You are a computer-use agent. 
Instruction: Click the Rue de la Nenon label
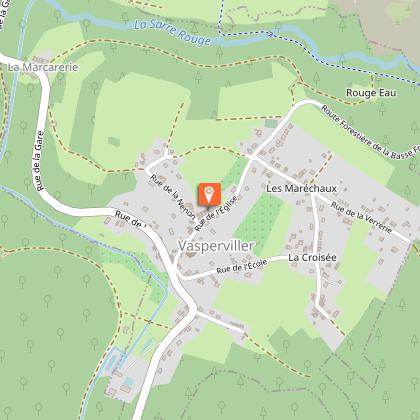point(172,197)
